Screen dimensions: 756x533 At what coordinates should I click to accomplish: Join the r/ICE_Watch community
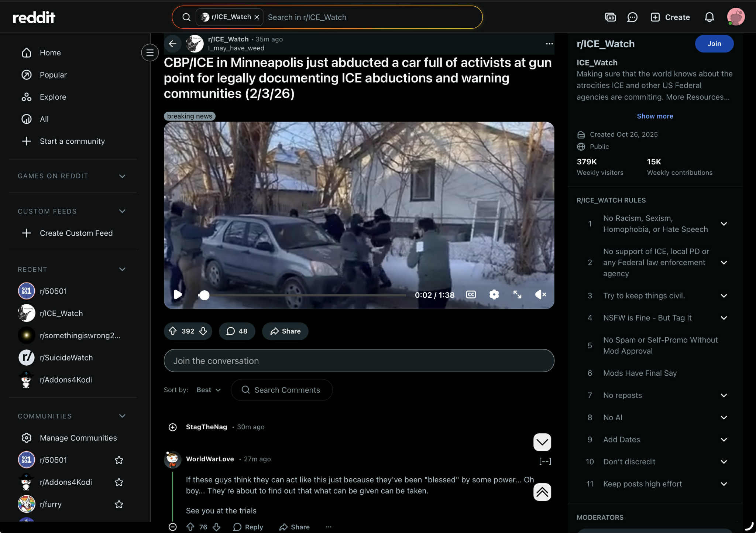point(714,44)
